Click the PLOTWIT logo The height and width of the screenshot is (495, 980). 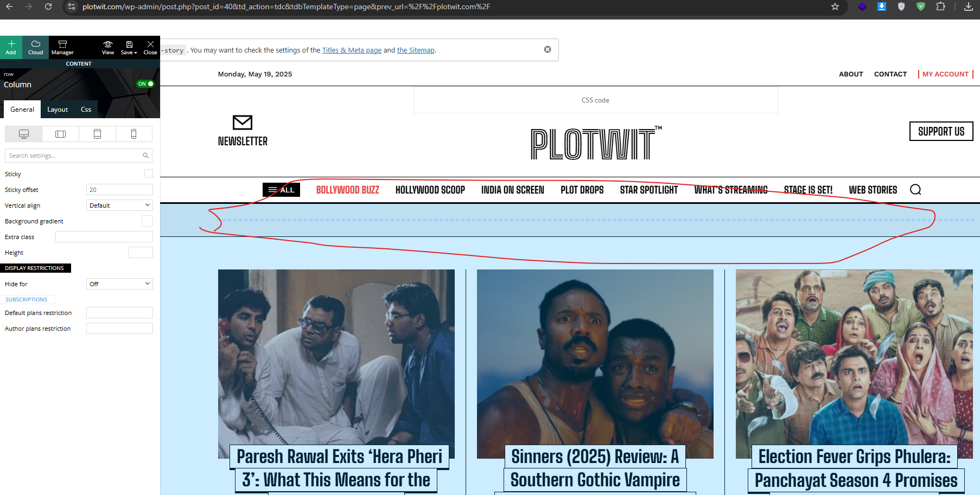(x=596, y=144)
